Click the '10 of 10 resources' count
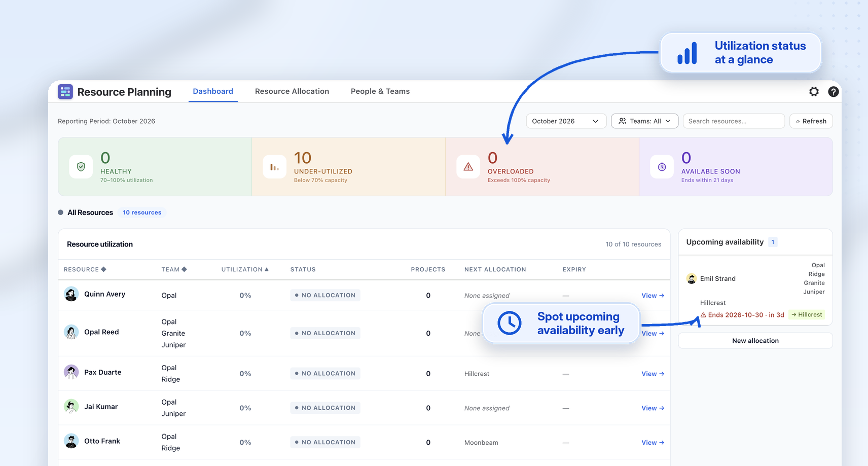Image resolution: width=868 pixels, height=466 pixels. (633, 244)
